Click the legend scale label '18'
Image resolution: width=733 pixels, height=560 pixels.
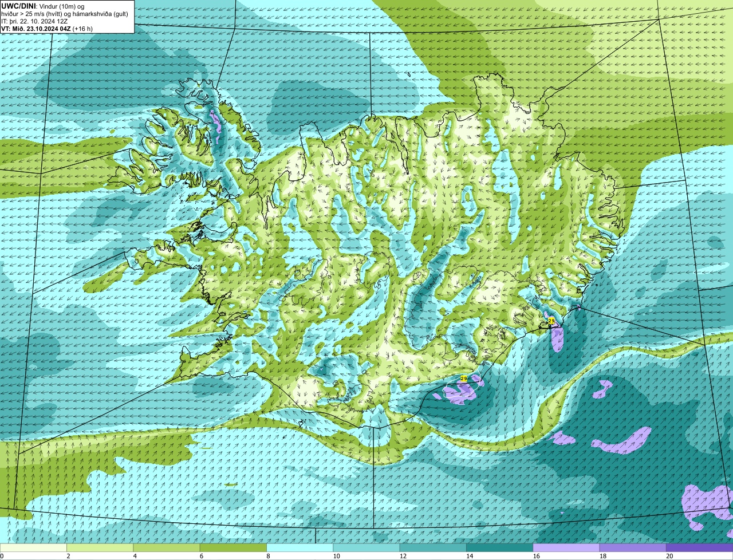point(602,556)
